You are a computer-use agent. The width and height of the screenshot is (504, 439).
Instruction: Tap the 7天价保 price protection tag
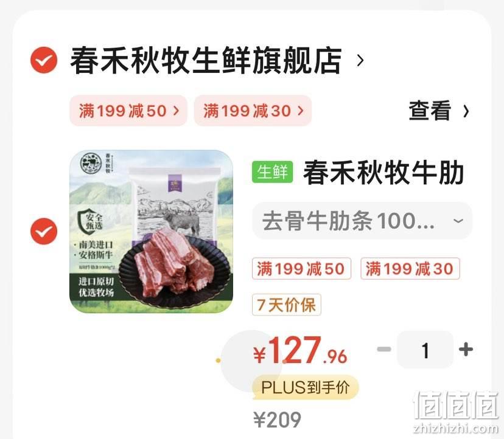[287, 305]
